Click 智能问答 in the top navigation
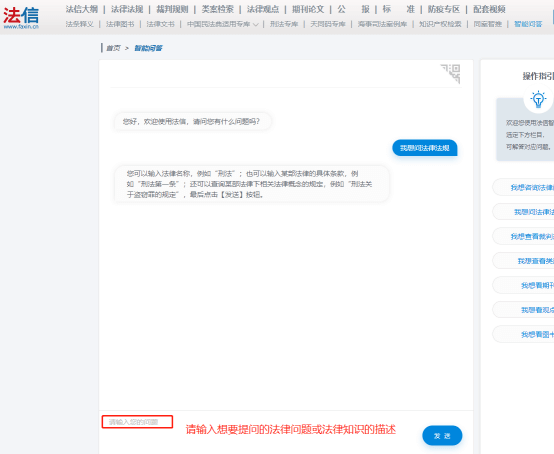554x454 pixels. coord(528,24)
